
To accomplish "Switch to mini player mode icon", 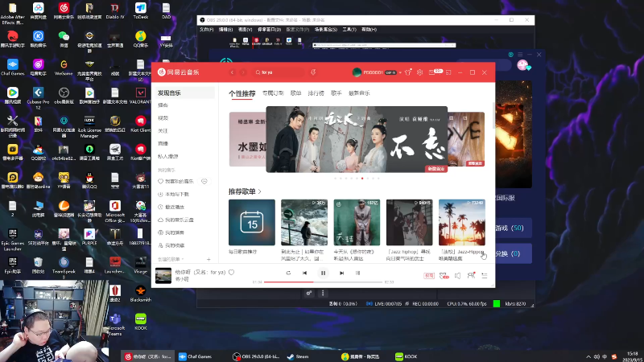I will (448, 72).
